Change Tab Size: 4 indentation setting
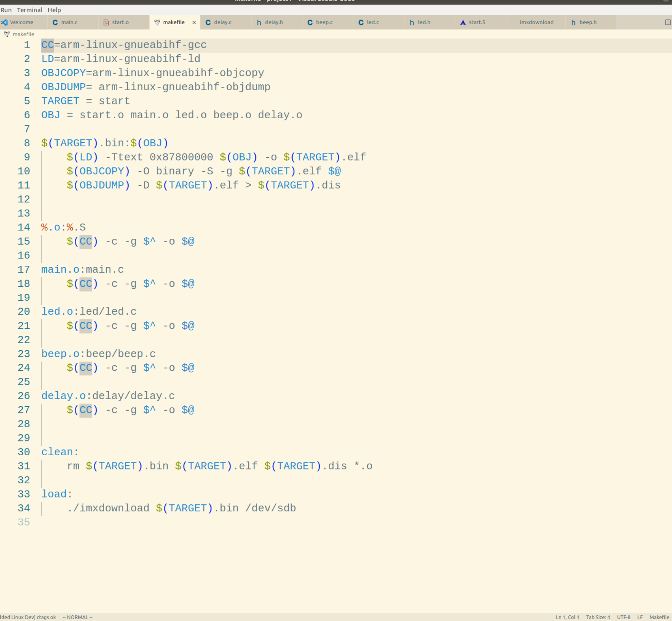This screenshot has height=621, width=672. tap(598, 617)
